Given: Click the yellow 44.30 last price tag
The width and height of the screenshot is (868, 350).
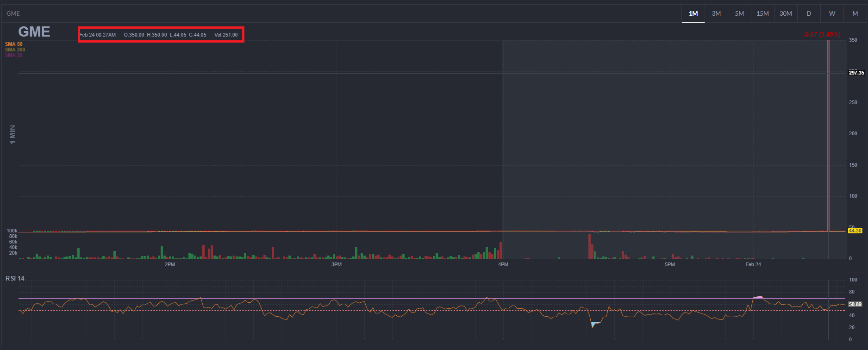Looking at the screenshot, I should point(855,231).
